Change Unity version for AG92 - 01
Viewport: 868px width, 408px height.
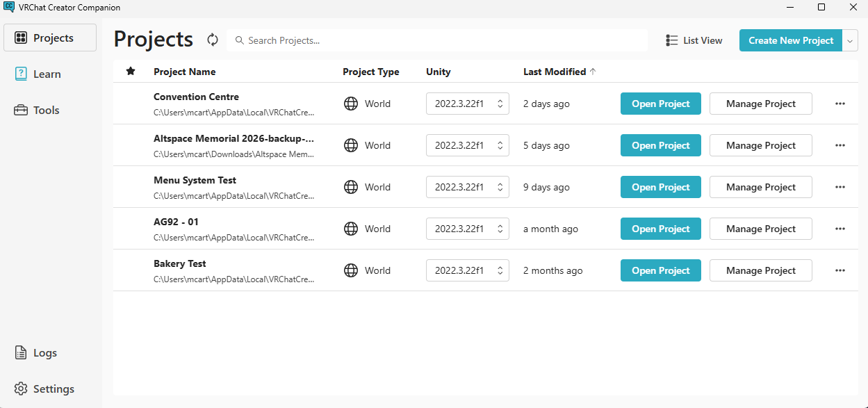[468, 229]
